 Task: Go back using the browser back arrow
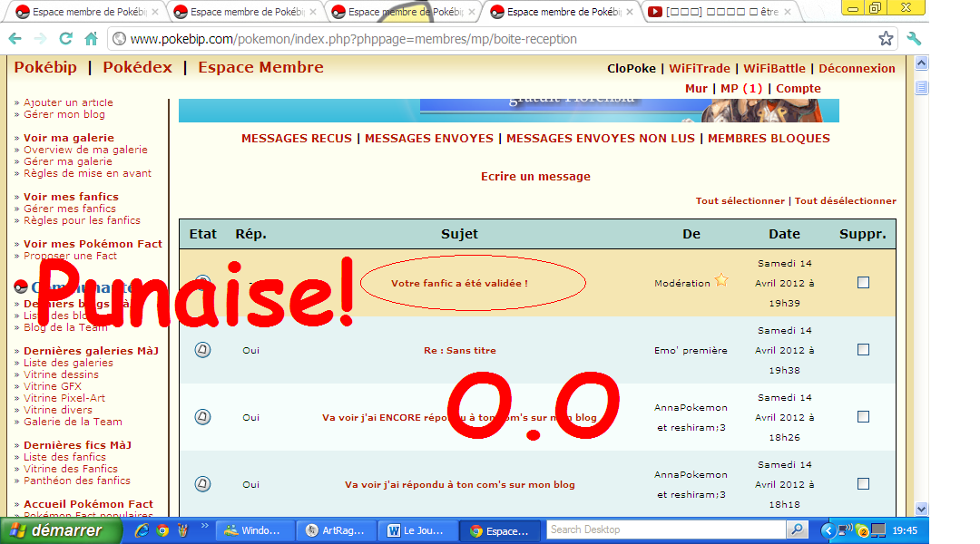click(15, 39)
